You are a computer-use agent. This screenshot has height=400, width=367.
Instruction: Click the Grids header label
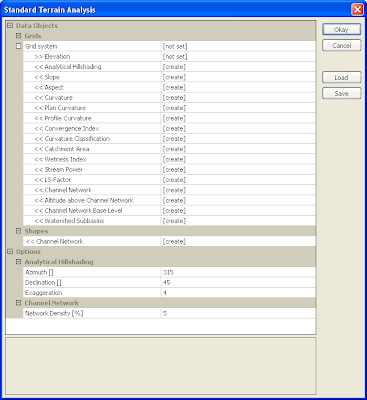(33, 36)
